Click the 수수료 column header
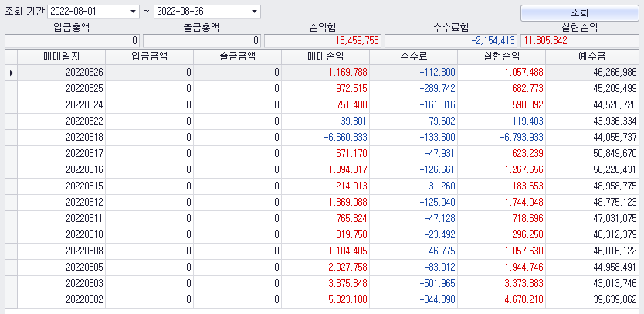 414,56
